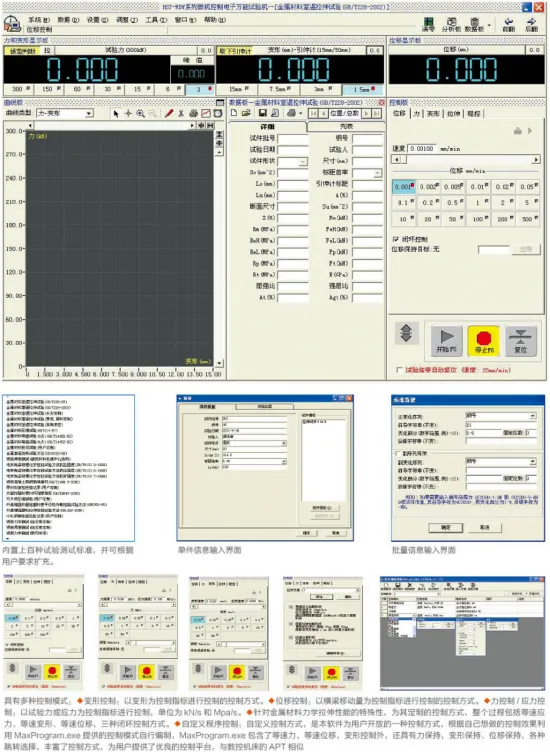The height and width of the screenshot is (755, 550).
Task: Switch to the 列表 list tab
Action: 346,127
